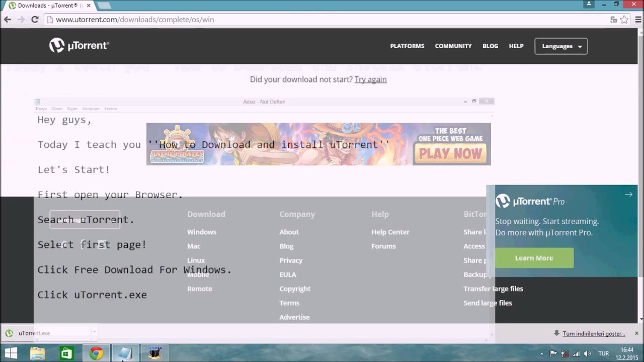Click Send large files link
Screen dimensions: 644x362
pyautogui.click(x=488, y=303)
